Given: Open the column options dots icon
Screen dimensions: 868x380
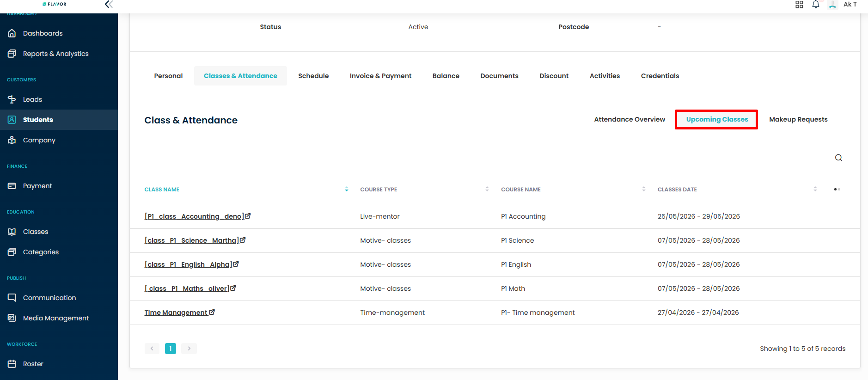Looking at the screenshot, I should point(837,189).
